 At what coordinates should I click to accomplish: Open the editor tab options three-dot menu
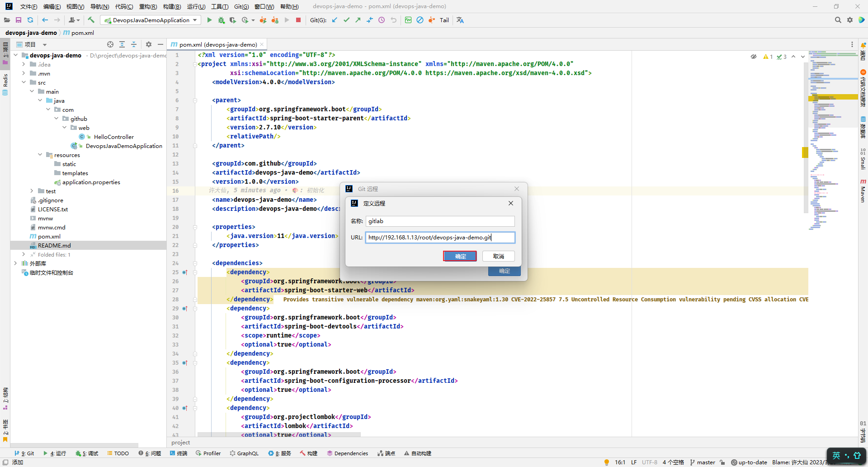coord(852,44)
